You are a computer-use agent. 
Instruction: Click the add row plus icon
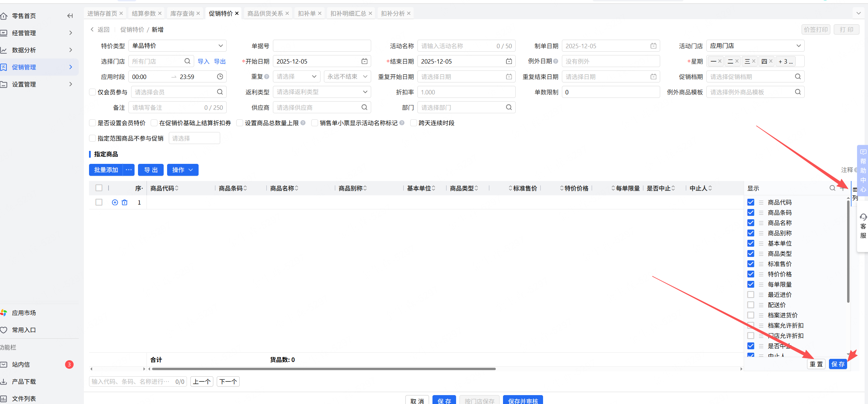point(115,203)
